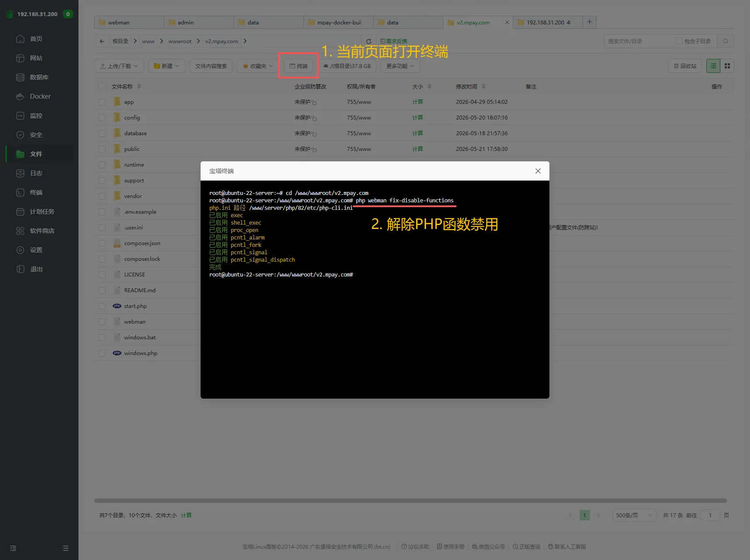Switch to the webman tab
The image size is (750, 560).
pyautogui.click(x=129, y=22)
